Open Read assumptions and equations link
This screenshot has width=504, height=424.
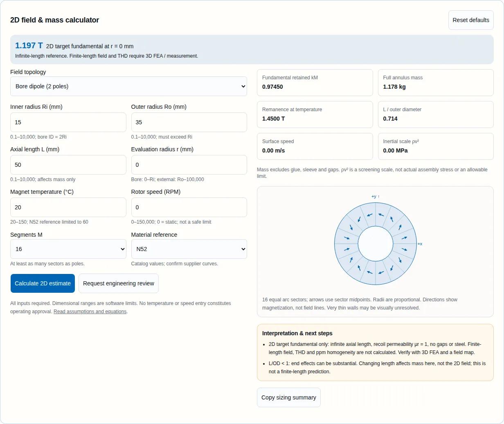click(x=90, y=312)
